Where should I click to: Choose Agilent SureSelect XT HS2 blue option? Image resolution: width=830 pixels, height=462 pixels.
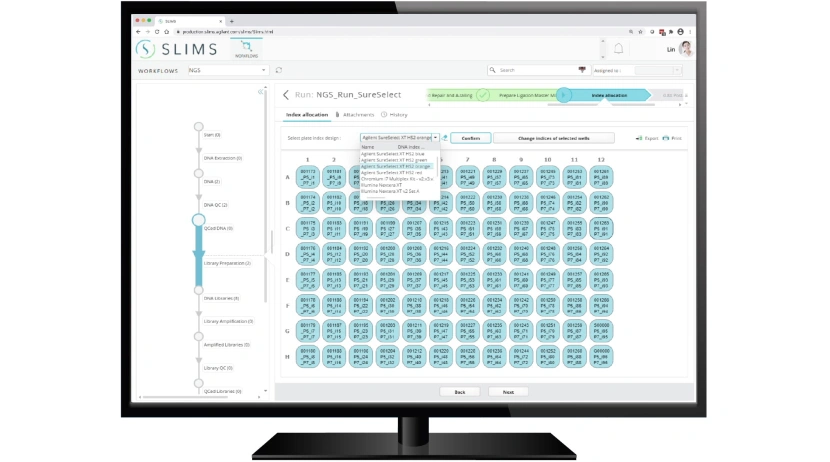[x=393, y=153]
